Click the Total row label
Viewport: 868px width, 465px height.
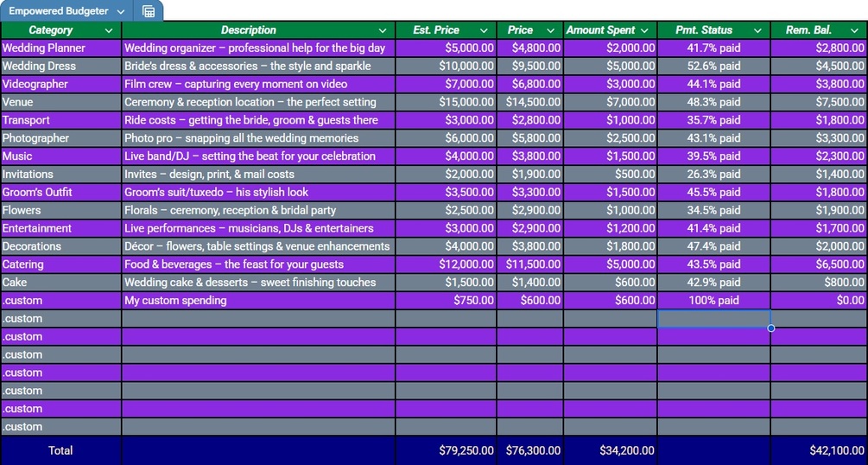click(61, 450)
